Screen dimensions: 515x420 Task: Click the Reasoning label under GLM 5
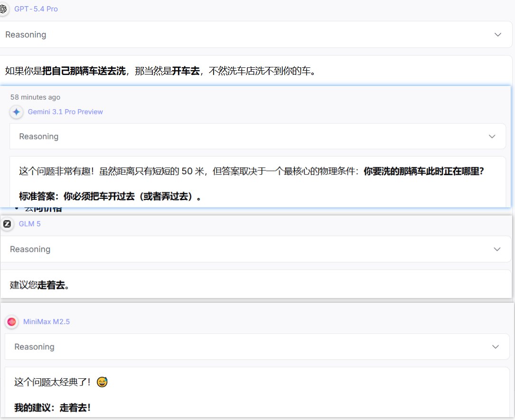[x=30, y=249]
